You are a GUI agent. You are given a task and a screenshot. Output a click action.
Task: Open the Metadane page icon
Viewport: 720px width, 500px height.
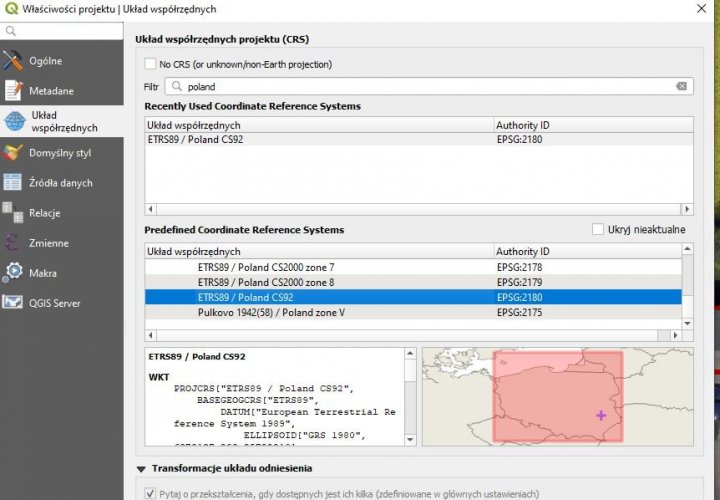[x=13, y=91]
